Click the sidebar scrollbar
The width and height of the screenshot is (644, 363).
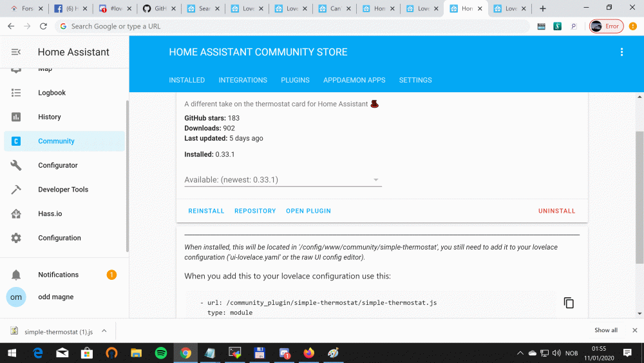(x=128, y=176)
